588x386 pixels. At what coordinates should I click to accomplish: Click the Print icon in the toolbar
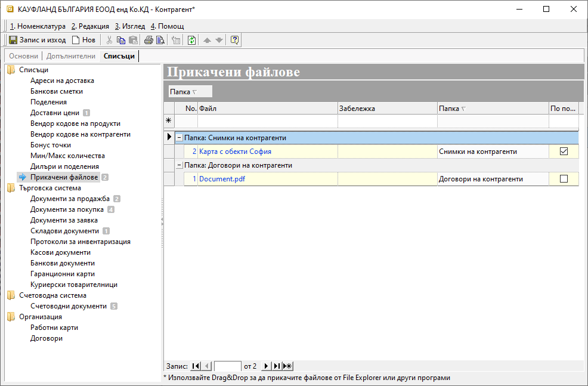click(x=148, y=40)
